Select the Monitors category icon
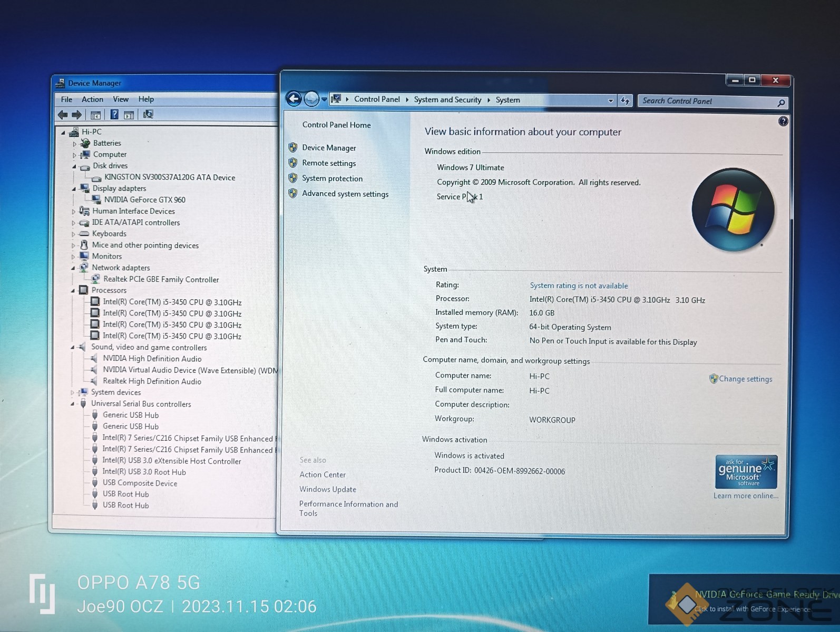 (x=84, y=256)
